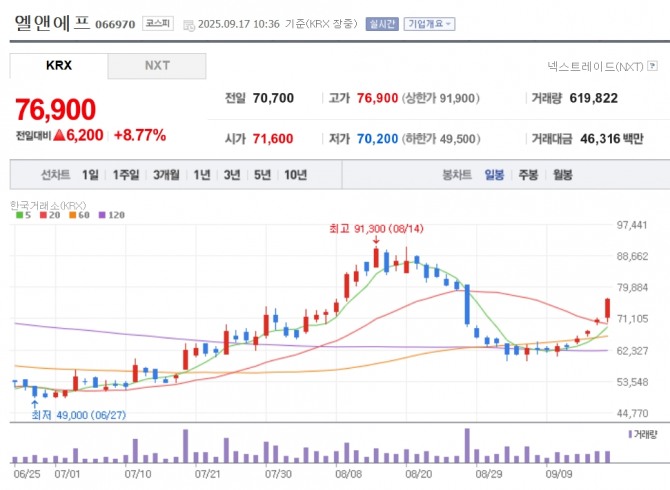This screenshot has width=670, height=490.
Task: Click the 코스피 market badge
Action: click(156, 22)
